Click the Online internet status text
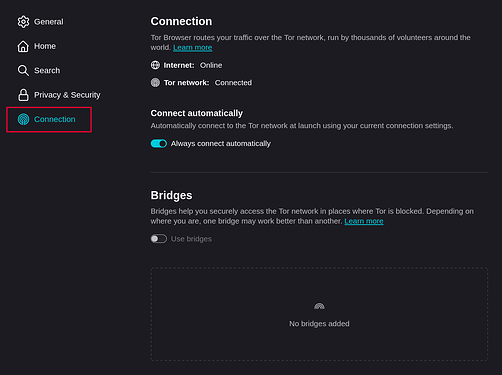This screenshot has width=502, height=375. [x=211, y=65]
